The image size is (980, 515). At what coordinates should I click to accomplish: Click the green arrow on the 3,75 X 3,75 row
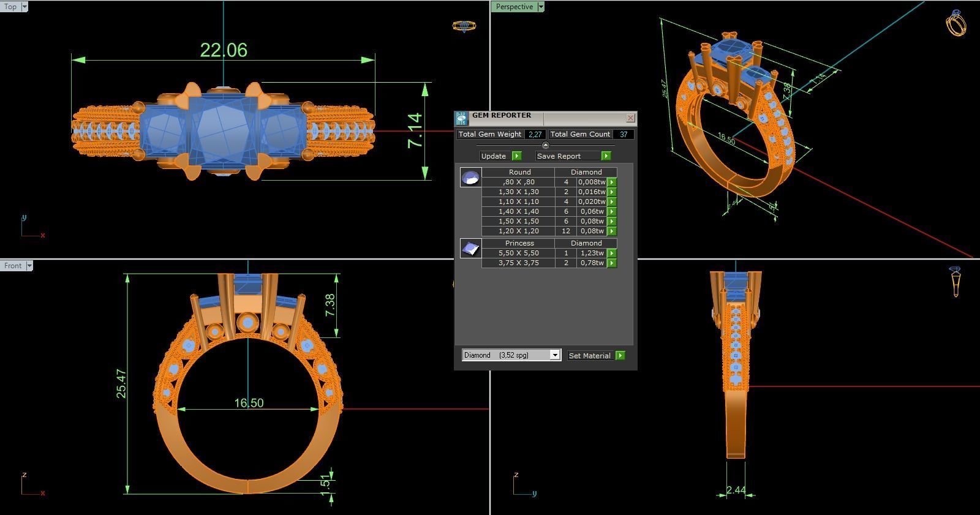tap(612, 263)
